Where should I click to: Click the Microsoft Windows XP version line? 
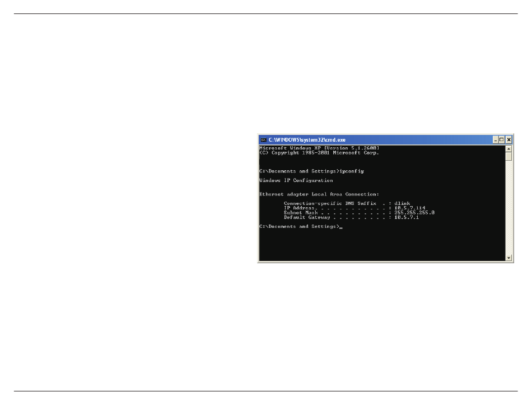(x=319, y=148)
